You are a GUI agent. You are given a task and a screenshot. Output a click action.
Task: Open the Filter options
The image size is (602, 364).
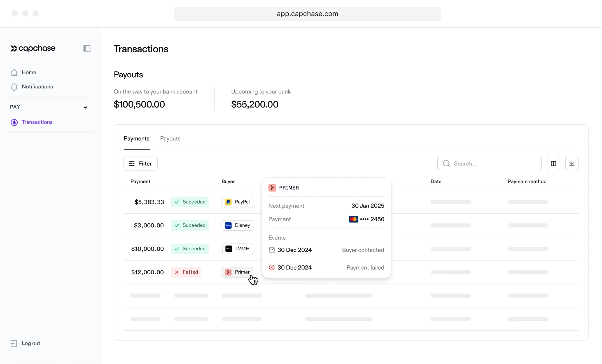(x=140, y=164)
